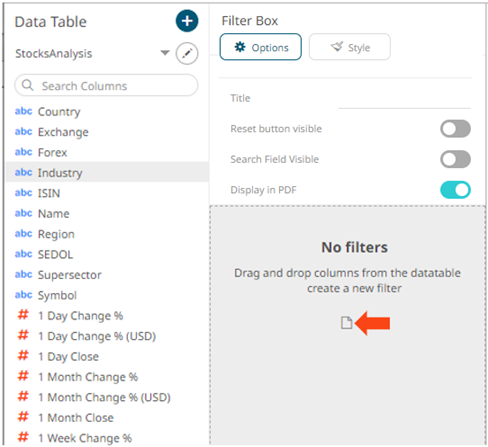This screenshot has height=447, width=488.
Task: Open the Options tab
Action: 261,47
